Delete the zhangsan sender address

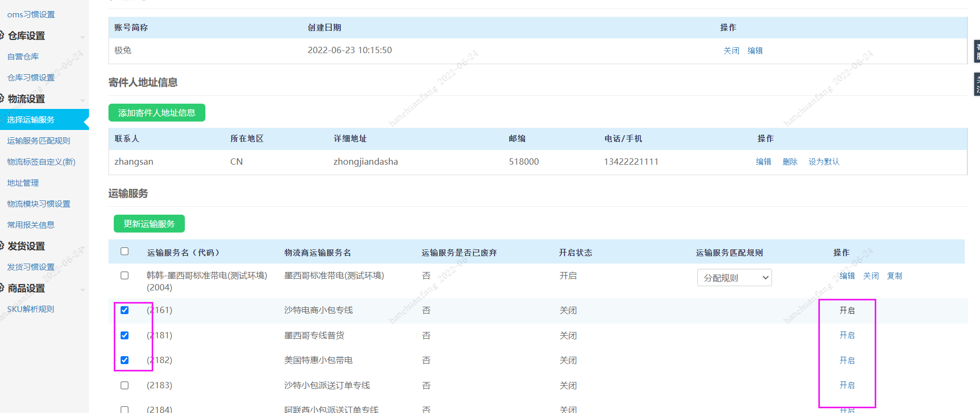pos(790,162)
